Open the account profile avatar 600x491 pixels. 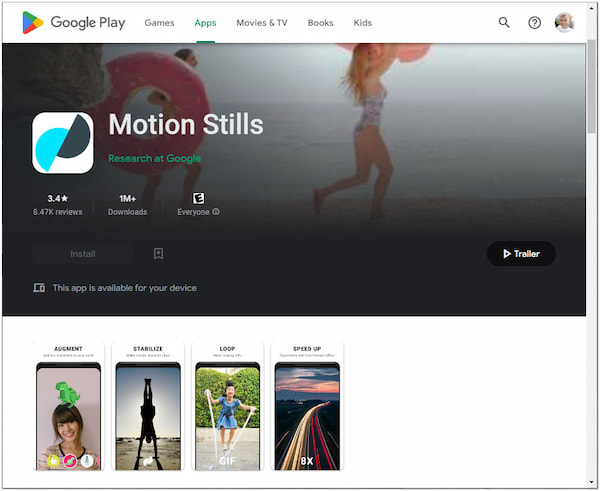coord(564,23)
